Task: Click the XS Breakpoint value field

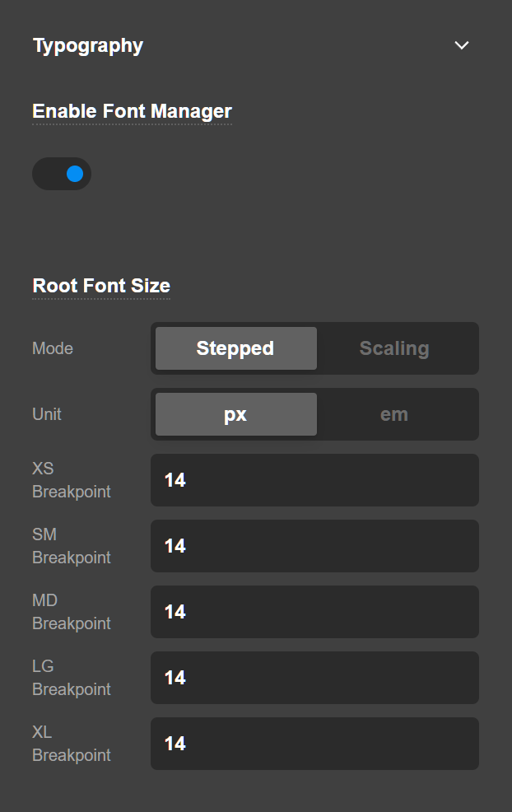Action: tap(314, 480)
